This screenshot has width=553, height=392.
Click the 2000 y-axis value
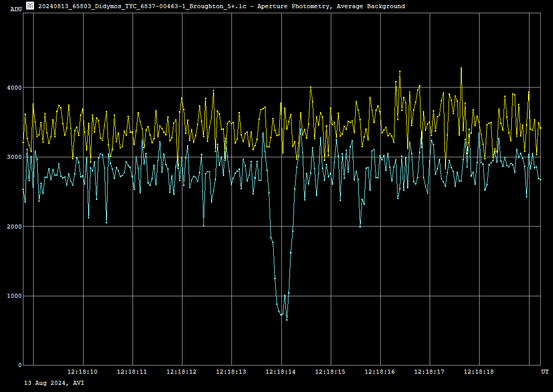[15, 227]
